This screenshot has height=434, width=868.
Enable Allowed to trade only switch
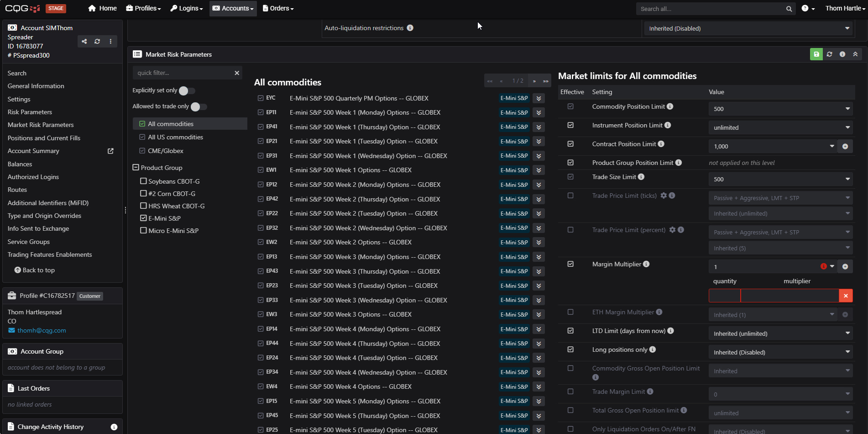199,107
